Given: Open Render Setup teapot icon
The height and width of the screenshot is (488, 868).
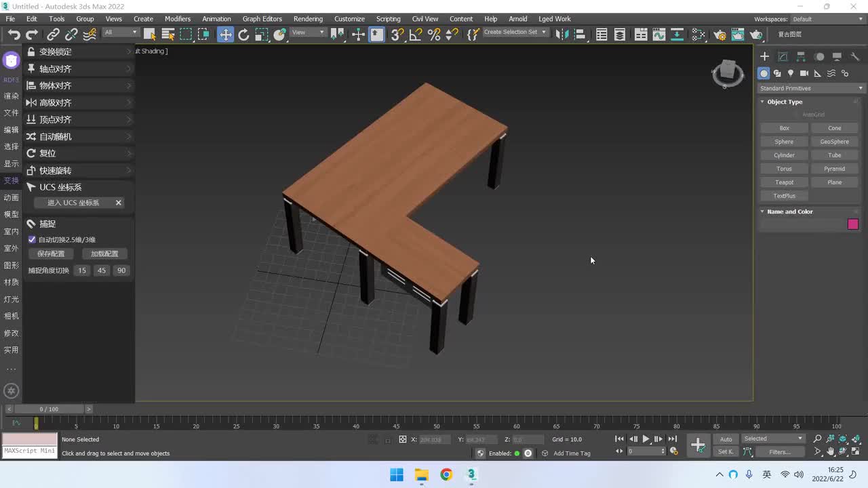Looking at the screenshot, I should [x=720, y=35].
